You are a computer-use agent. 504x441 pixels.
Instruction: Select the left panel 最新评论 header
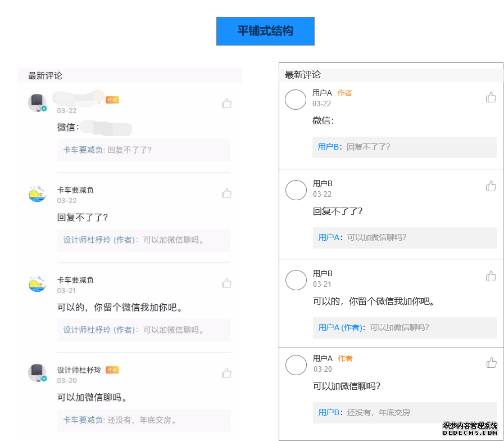pyautogui.click(x=39, y=75)
